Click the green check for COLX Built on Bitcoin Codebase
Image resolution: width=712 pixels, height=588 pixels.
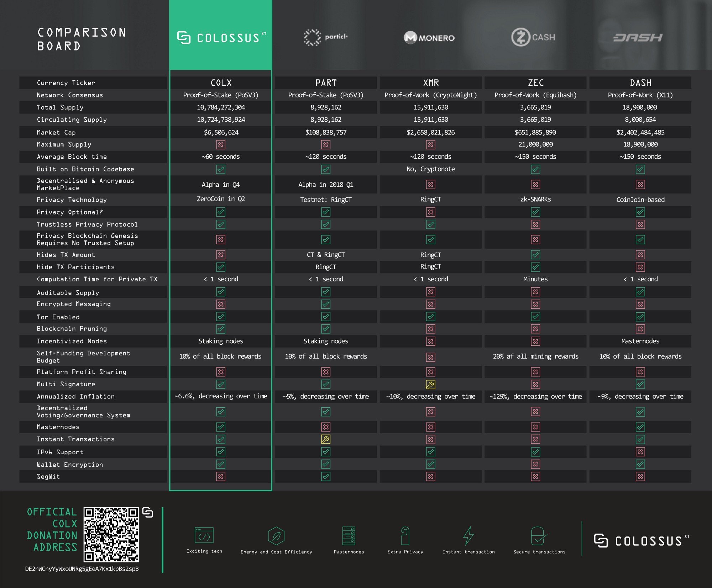(x=221, y=169)
